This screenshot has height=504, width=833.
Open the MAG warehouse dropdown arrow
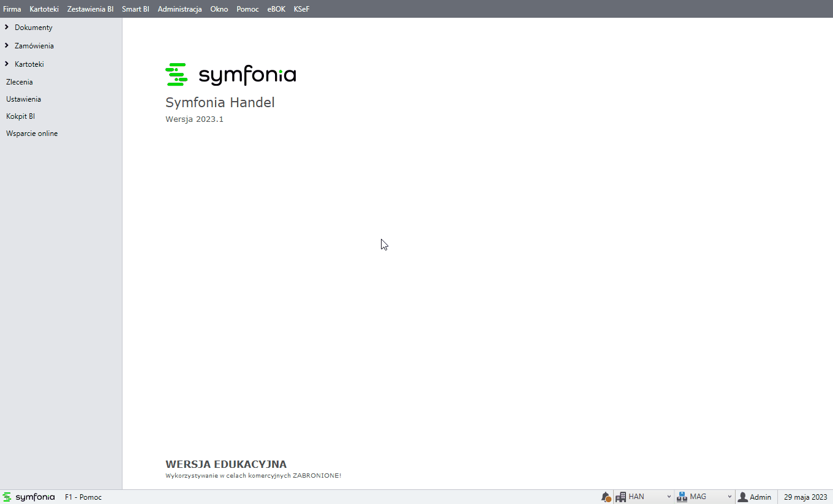pyautogui.click(x=729, y=497)
